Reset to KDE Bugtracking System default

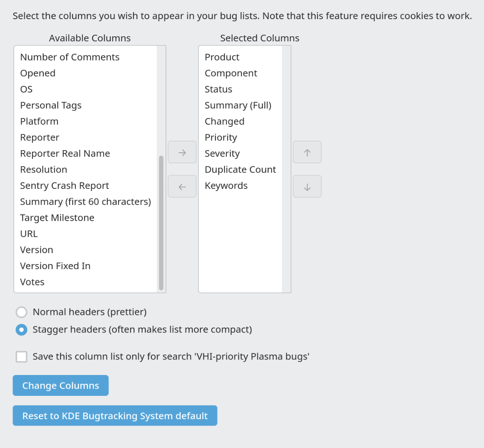[x=115, y=416]
